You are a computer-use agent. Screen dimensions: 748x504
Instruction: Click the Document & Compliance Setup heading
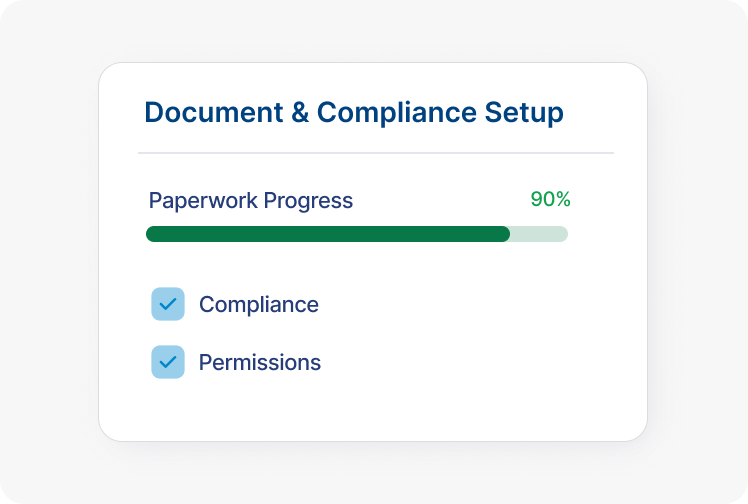pyautogui.click(x=354, y=112)
